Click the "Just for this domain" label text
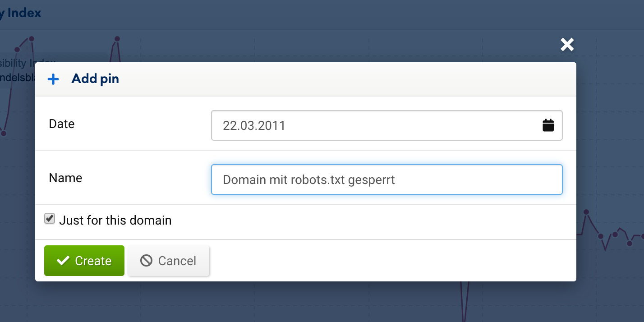 coord(115,221)
